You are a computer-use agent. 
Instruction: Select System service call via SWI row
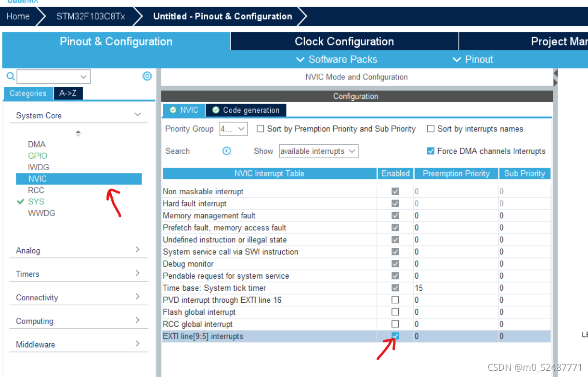356,252
